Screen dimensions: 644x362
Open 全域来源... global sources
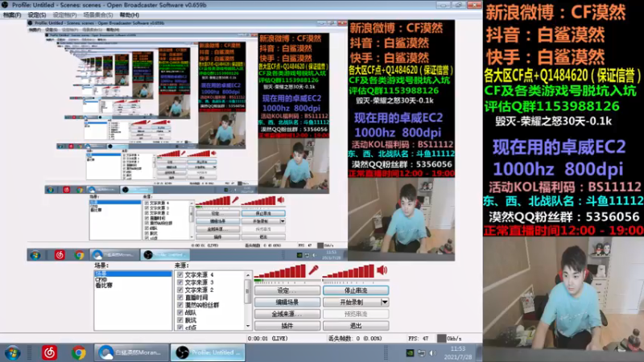[287, 314]
